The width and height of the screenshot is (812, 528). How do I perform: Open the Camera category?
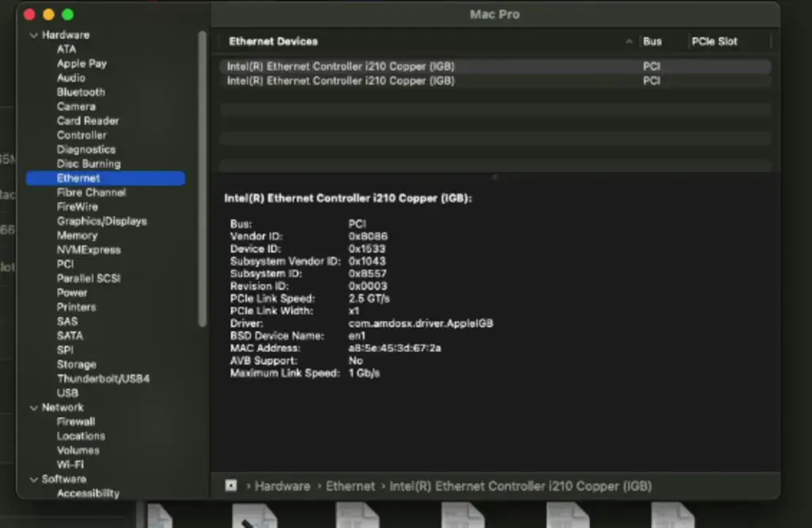pos(76,107)
